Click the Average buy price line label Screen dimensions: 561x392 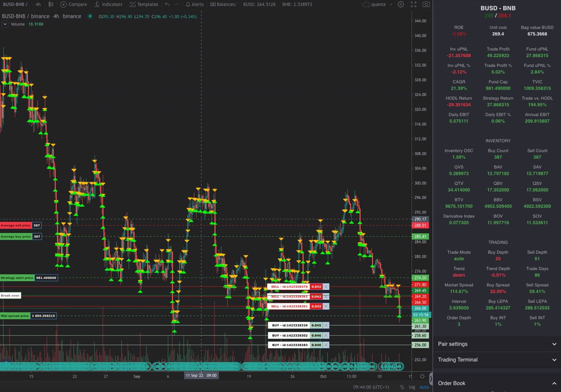tap(16, 236)
